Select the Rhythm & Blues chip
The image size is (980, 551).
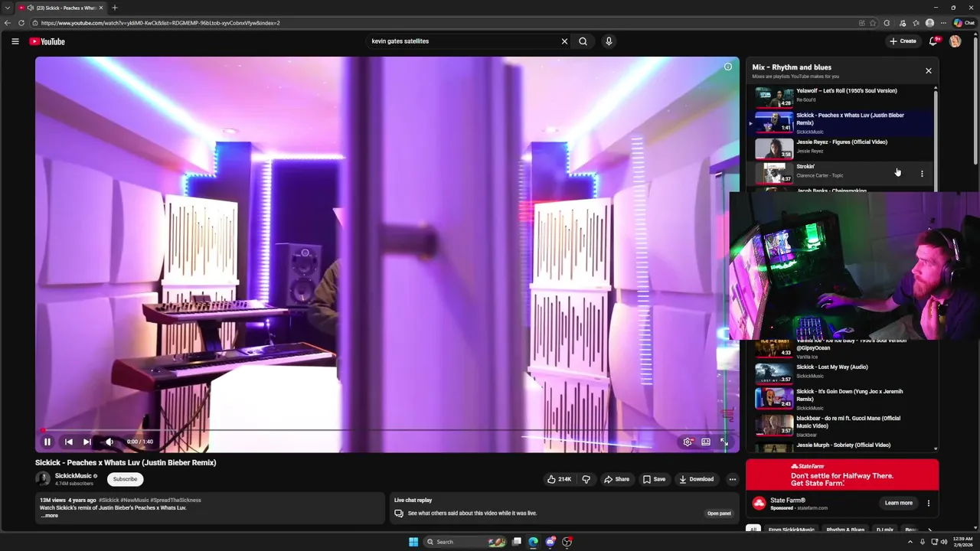click(x=845, y=530)
